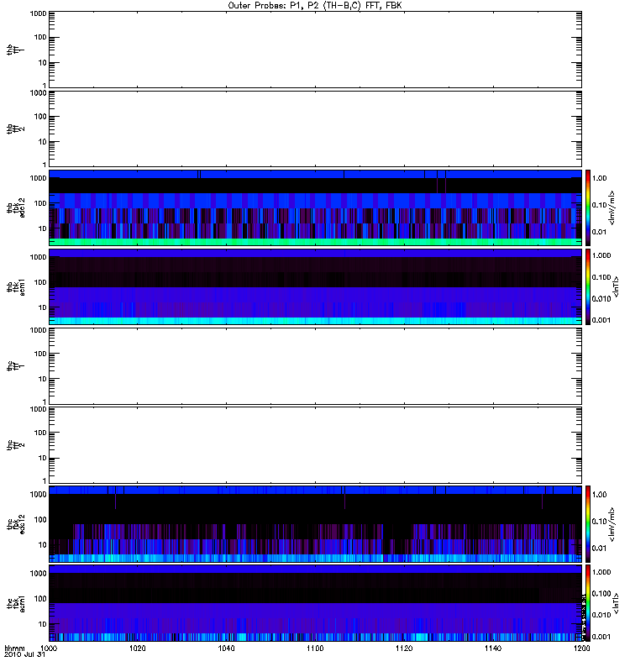Click the 1000 tick of thb fft 1 axis

(x=38, y=13)
